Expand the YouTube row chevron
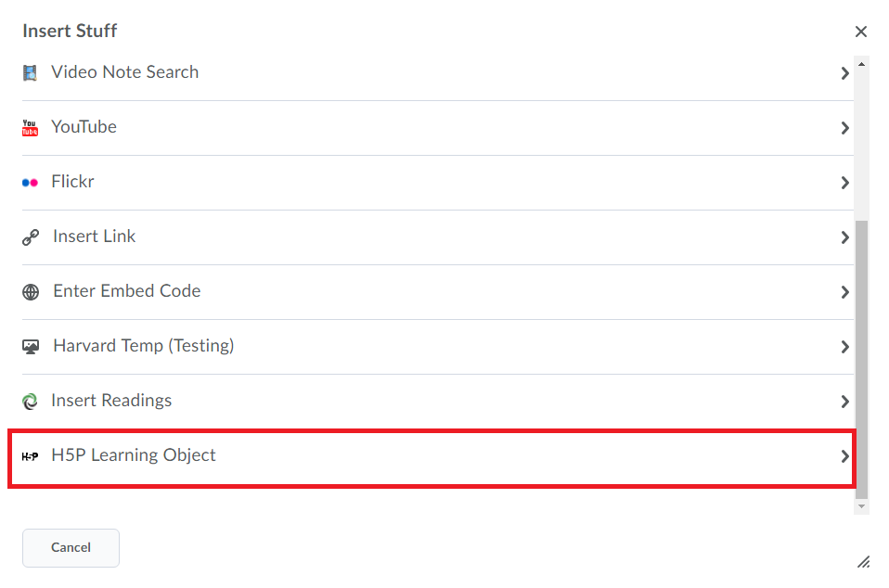This screenshot has width=889, height=588. point(844,128)
